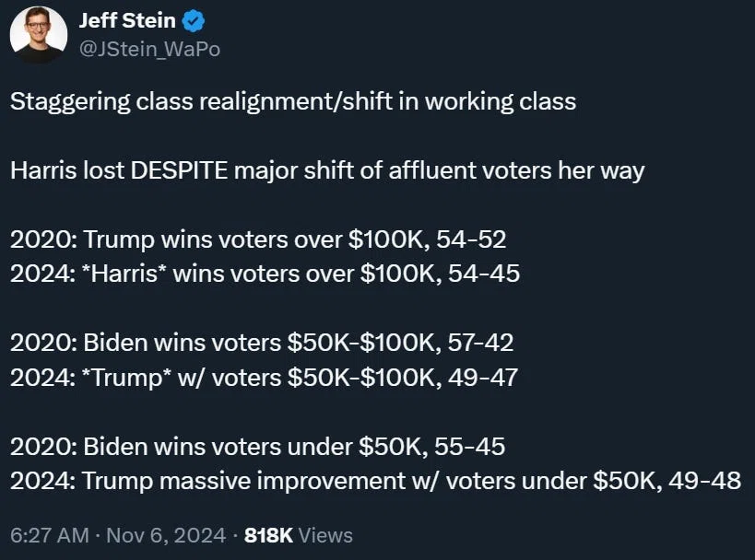The width and height of the screenshot is (755, 560).
Task: Open Jeff Stein's profile picture
Action: pyautogui.click(x=39, y=35)
